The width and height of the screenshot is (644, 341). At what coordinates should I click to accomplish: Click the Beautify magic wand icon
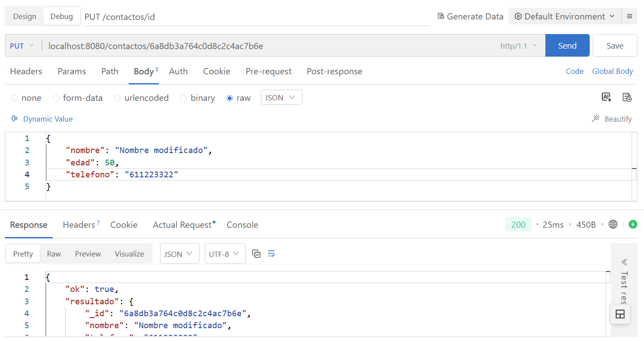[596, 119]
